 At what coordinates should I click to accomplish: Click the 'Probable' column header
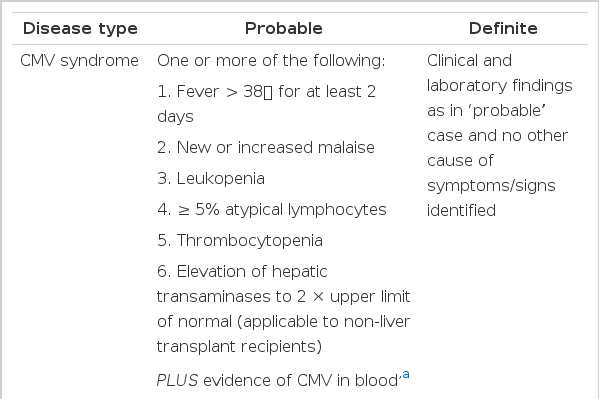click(x=284, y=29)
